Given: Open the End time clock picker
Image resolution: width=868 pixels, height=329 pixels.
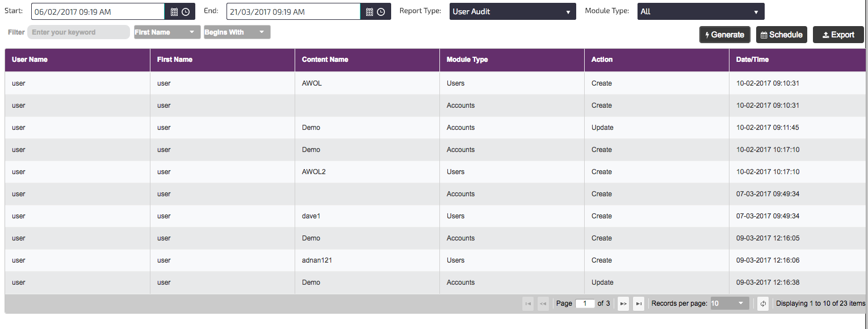Looking at the screenshot, I should click(381, 12).
